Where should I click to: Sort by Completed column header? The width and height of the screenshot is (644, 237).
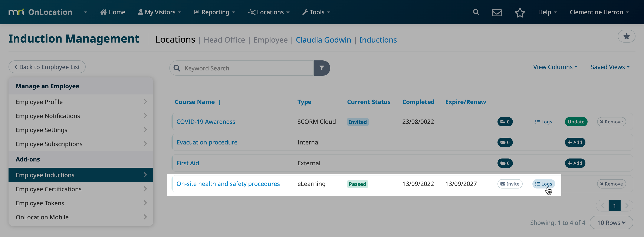pyautogui.click(x=418, y=102)
